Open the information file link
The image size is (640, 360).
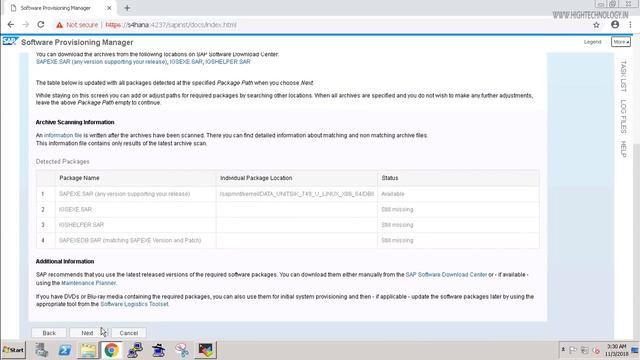point(63,135)
